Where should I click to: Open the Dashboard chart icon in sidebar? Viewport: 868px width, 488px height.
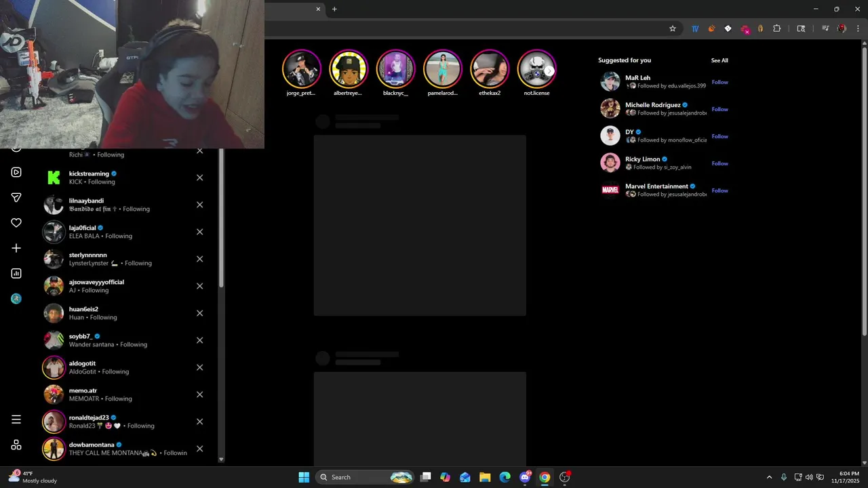click(16, 273)
